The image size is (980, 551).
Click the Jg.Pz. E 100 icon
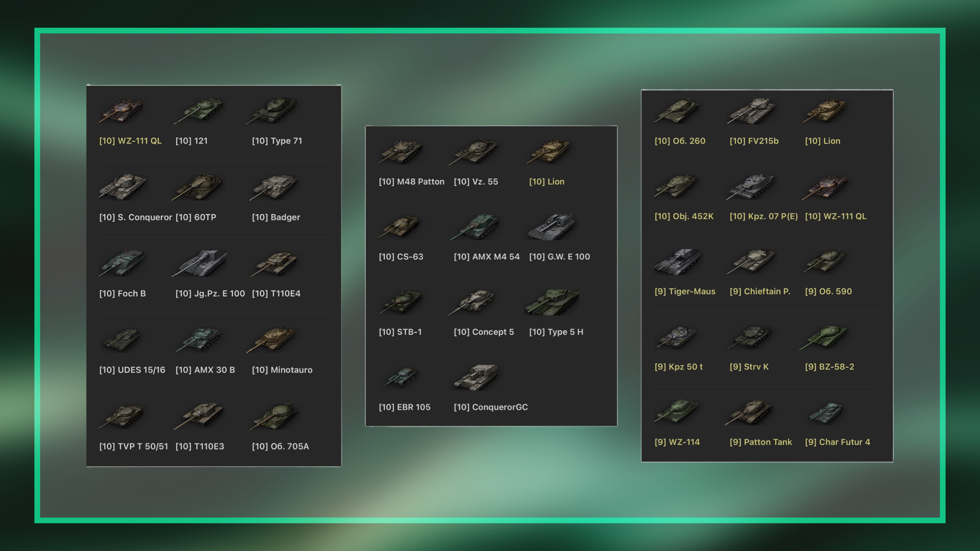(x=199, y=264)
